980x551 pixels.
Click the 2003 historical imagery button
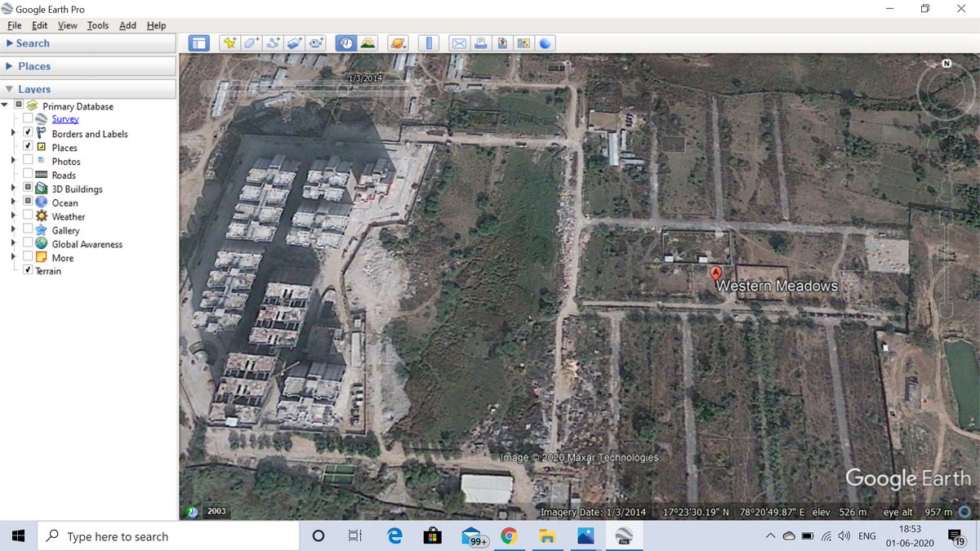click(x=216, y=511)
